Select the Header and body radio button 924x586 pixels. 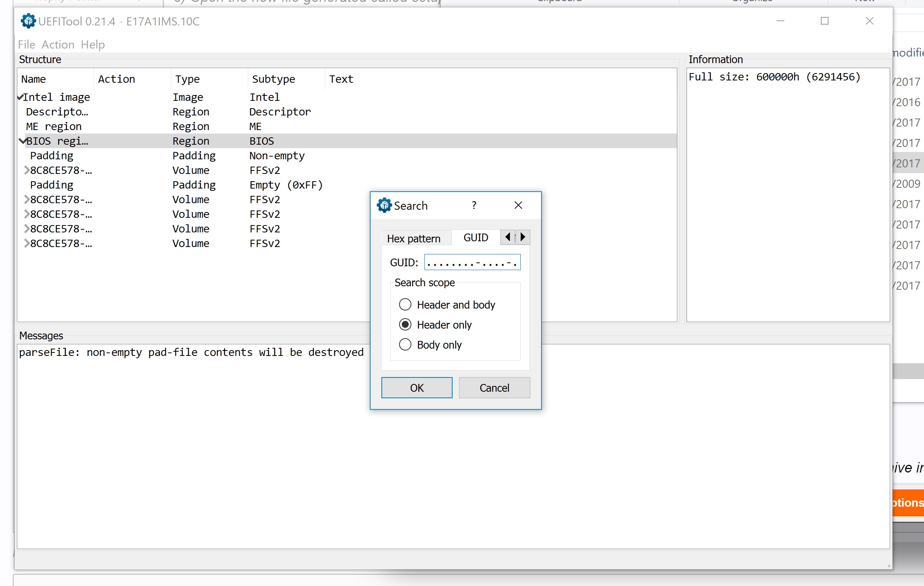(405, 305)
